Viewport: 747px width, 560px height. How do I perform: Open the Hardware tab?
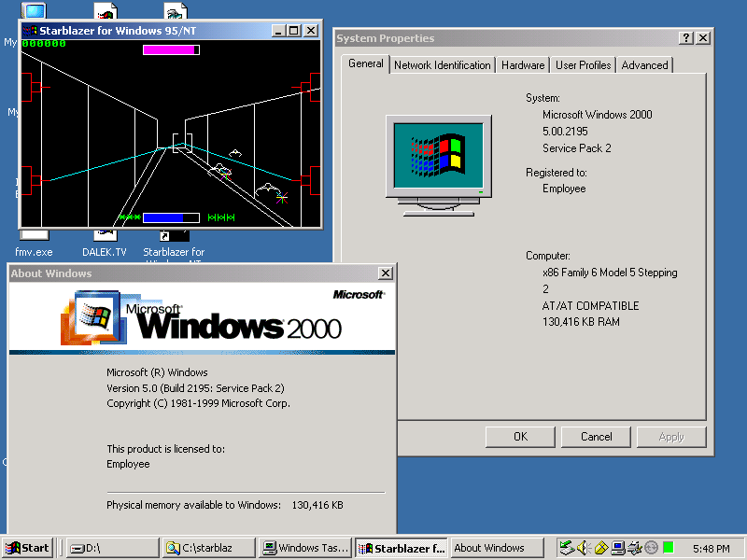(523, 65)
